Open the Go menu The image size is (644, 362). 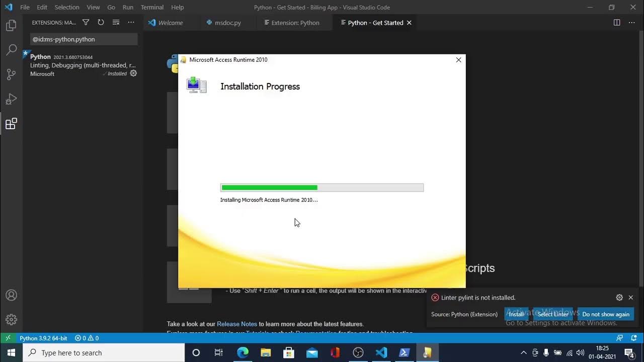coord(111,7)
